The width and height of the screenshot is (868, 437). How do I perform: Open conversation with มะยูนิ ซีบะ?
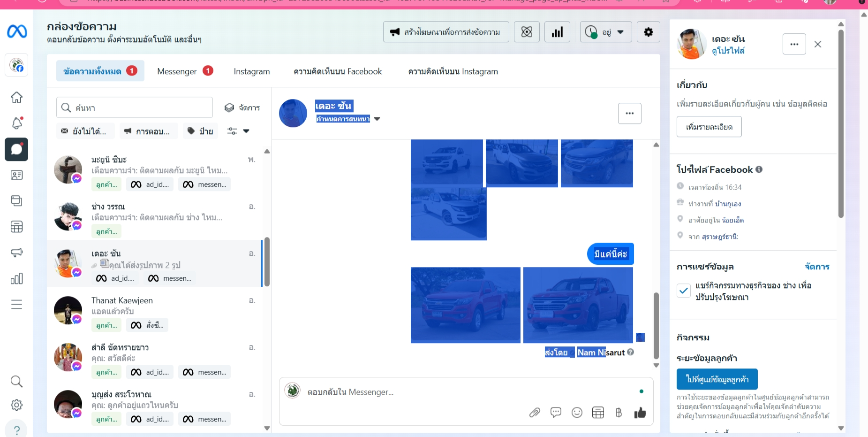tap(154, 169)
